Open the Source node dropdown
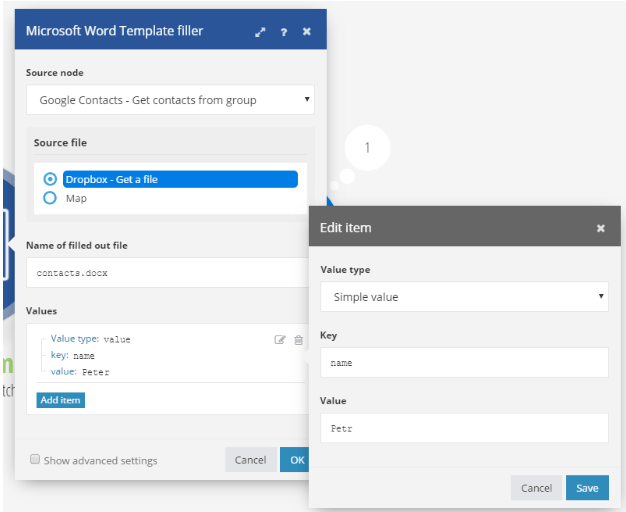626x512 pixels. pyautogui.click(x=170, y=100)
